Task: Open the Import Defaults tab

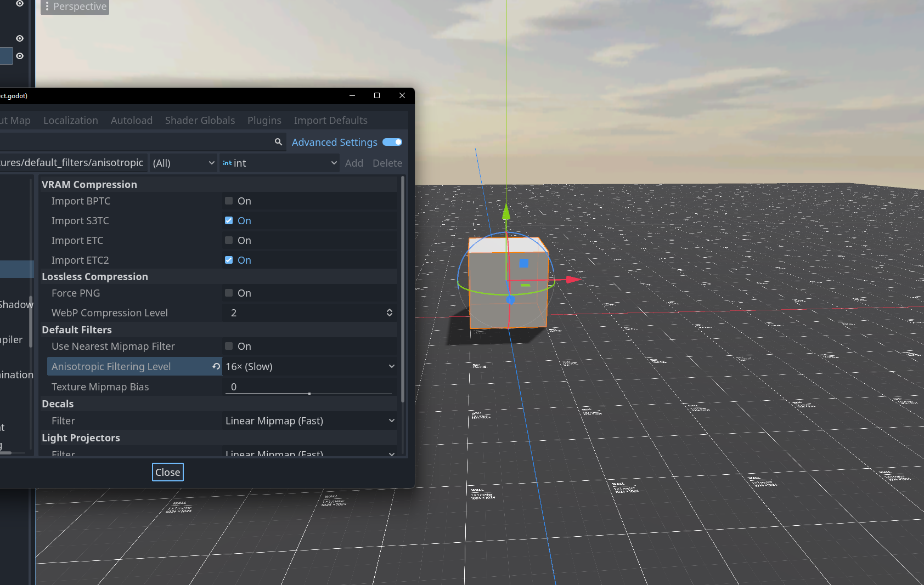Action: coord(330,120)
